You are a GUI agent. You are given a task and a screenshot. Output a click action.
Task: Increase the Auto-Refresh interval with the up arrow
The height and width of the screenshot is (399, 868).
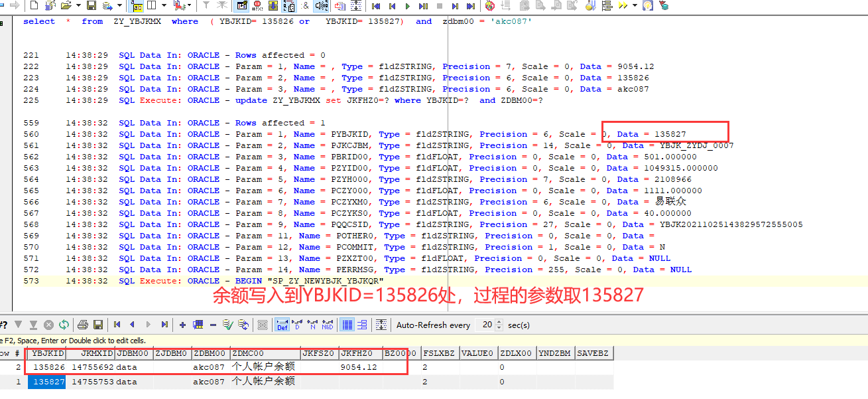(x=499, y=322)
